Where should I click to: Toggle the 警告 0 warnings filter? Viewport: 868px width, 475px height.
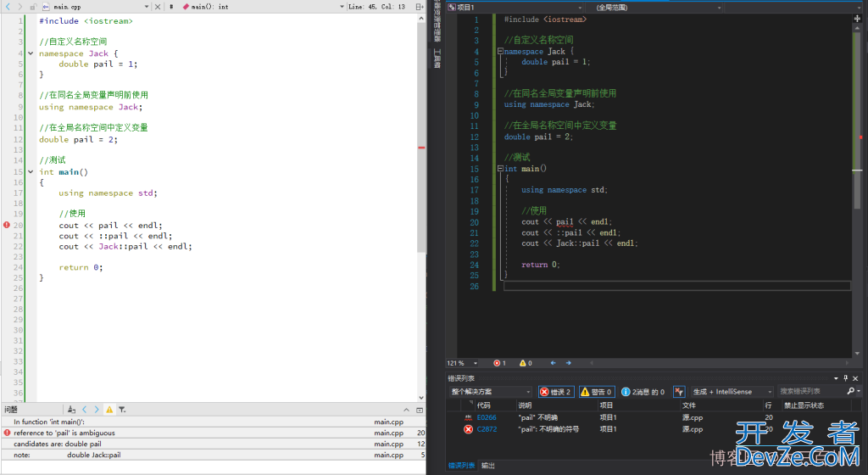(597, 392)
